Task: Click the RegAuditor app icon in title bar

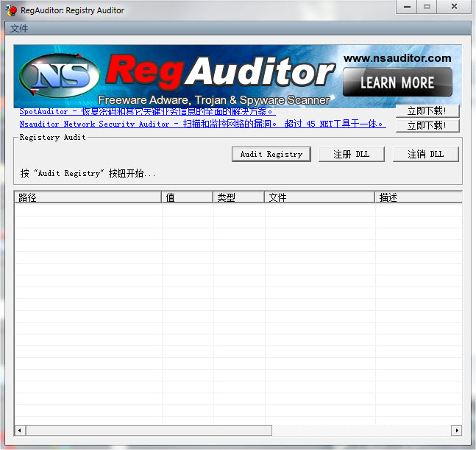Action: 12,10
